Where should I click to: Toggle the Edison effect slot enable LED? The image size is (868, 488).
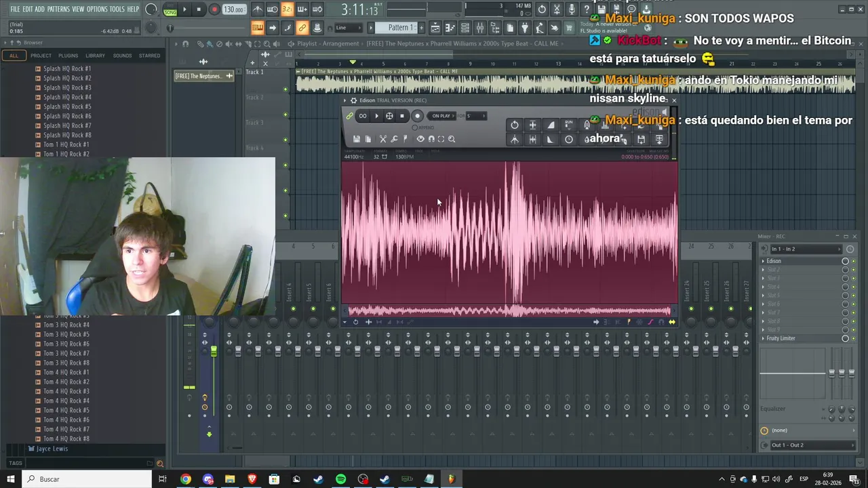(854, 261)
